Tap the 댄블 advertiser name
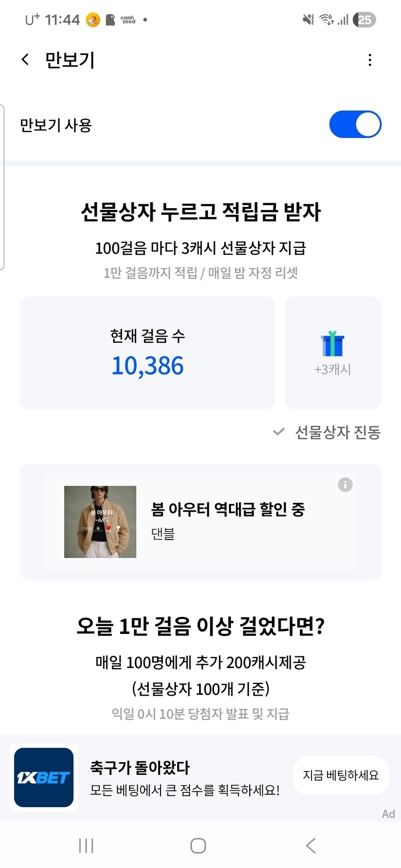The height and width of the screenshot is (868, 401). pos(163,534)
